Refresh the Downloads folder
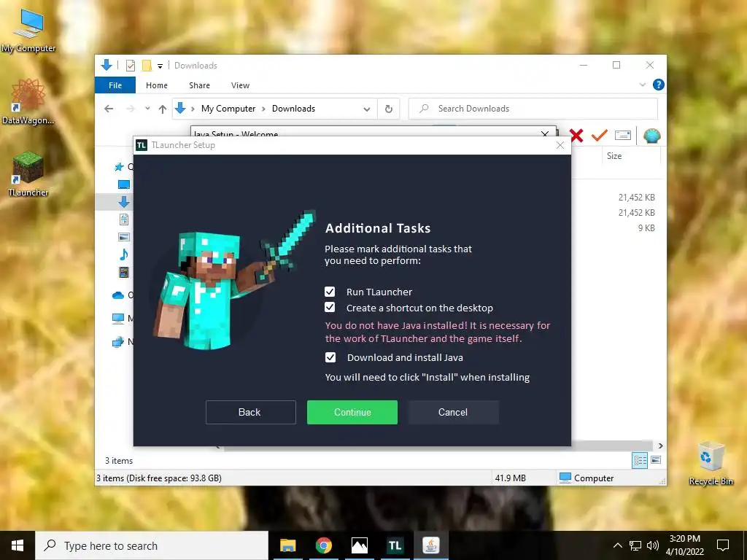The height and width of the screenshot is (560, 747). [x=389, y=109]
